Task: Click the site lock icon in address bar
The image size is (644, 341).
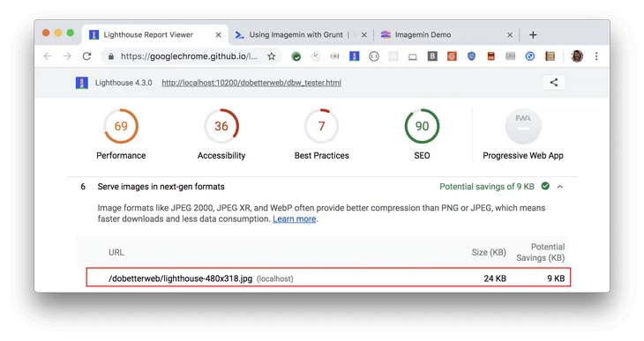Action: (x=110, y=56)
